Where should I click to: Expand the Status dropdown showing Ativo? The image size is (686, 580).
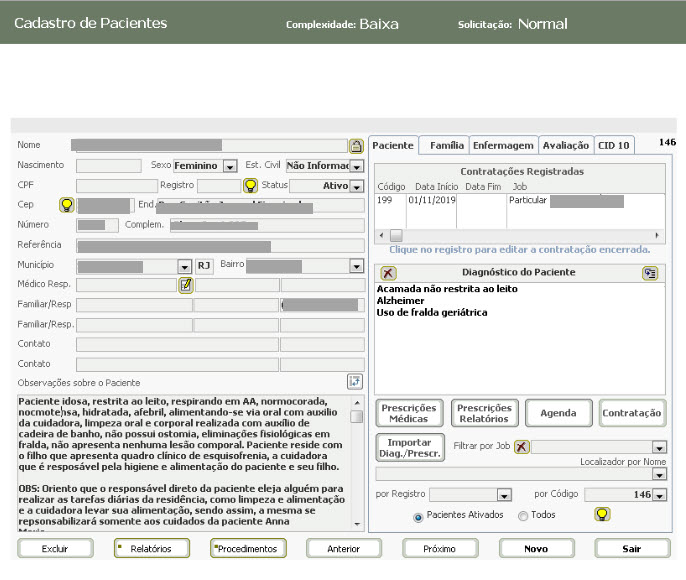click(356, 186)
